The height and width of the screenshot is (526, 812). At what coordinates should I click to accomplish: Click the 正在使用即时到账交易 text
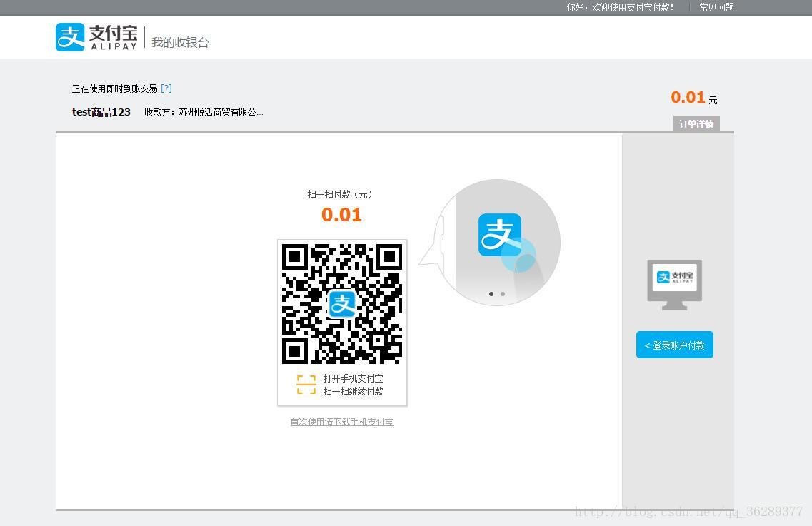tap(114, 88)
